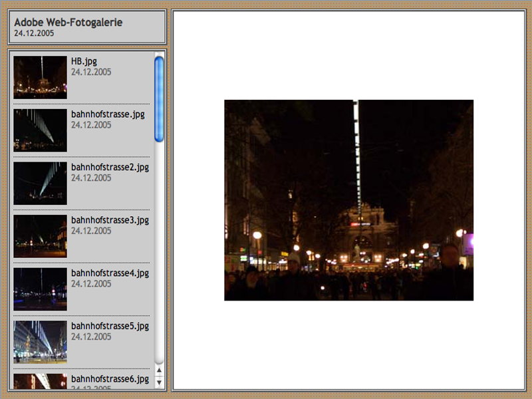532x399 pixels.
Task: Click the bahnhofstrasse6.jpg file name
Action: [x=110, y=379]
